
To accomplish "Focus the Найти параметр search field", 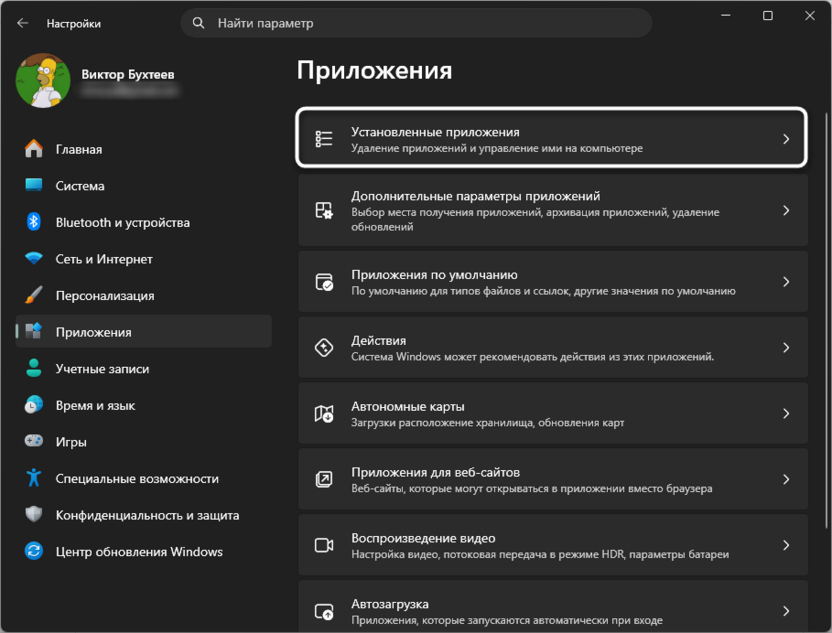I will coord(416,23).
